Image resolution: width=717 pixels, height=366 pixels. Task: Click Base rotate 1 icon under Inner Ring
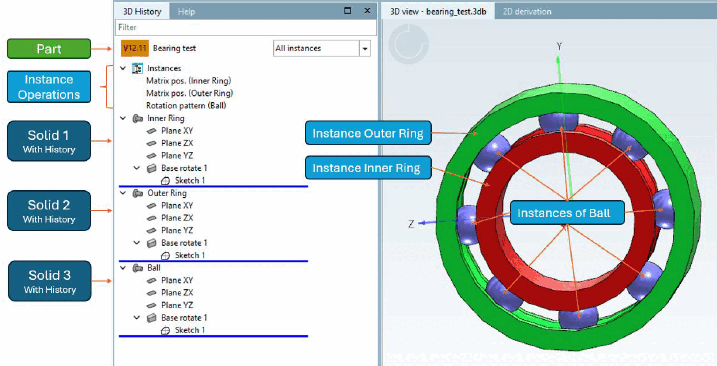pos(151,168)
